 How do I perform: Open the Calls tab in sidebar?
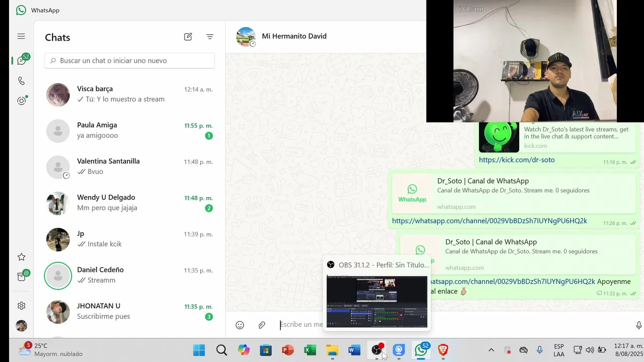click(21, 80)
